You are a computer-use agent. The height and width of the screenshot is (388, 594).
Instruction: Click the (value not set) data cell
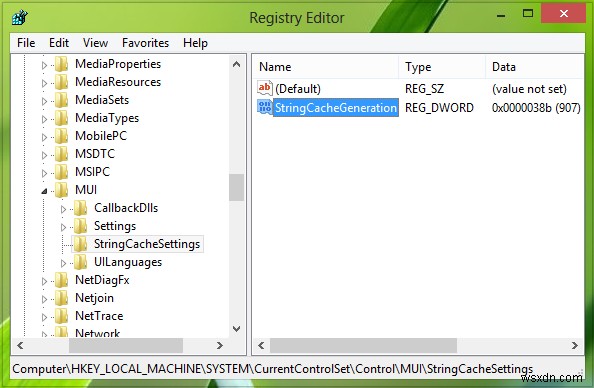pos(529,89)
